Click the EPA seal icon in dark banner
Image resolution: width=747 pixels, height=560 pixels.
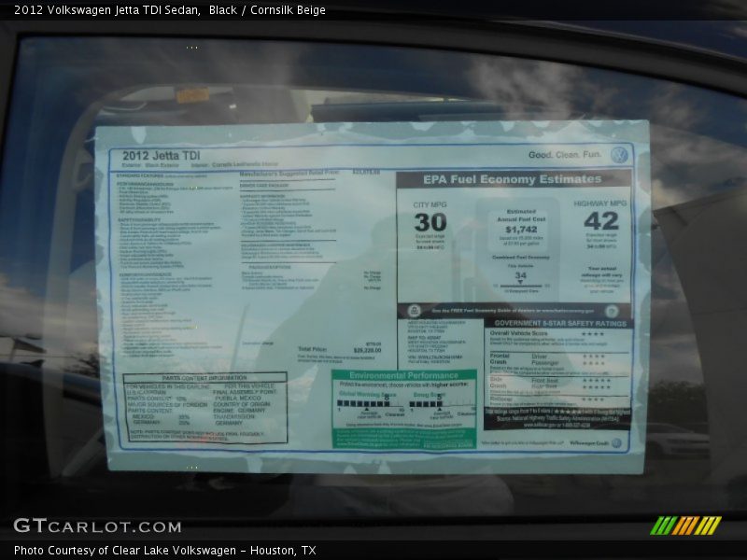(414, 311)
